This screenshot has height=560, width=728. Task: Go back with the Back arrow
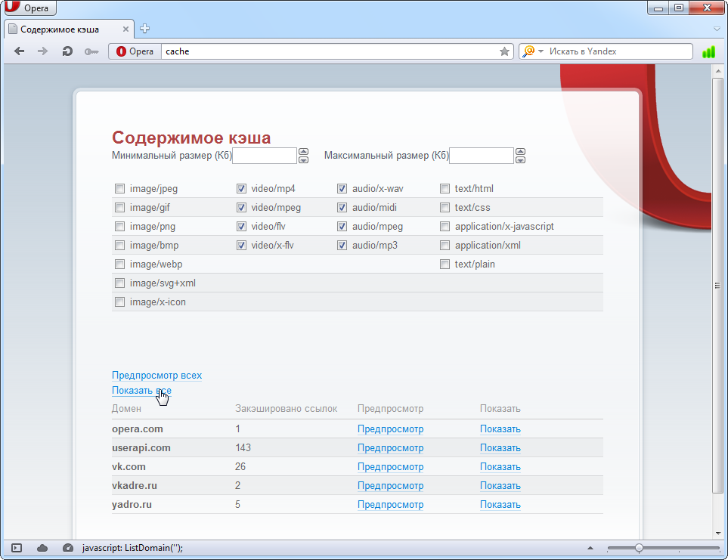click(19, 51)
